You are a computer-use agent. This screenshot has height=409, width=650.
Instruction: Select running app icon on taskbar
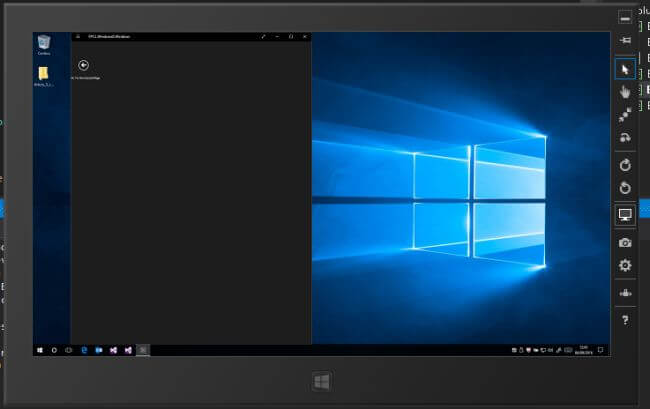[x=143, y=350]
